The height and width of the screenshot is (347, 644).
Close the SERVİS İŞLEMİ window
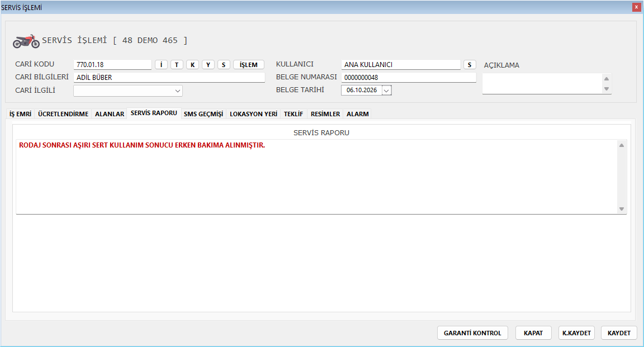[637, 7]
